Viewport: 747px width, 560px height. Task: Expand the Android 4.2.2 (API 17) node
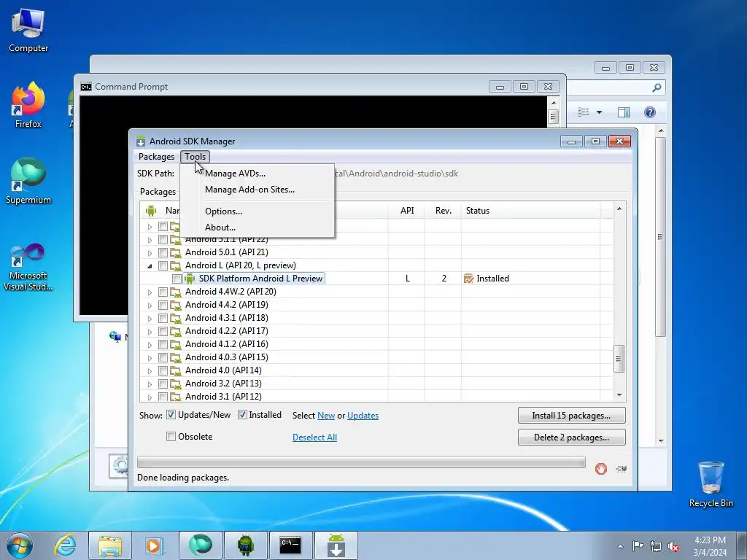[150, 332]
